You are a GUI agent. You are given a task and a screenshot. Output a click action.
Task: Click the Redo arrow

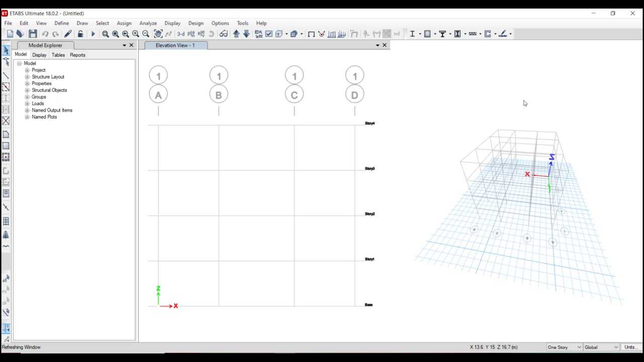pyautogui.click(x=55, y=34)
